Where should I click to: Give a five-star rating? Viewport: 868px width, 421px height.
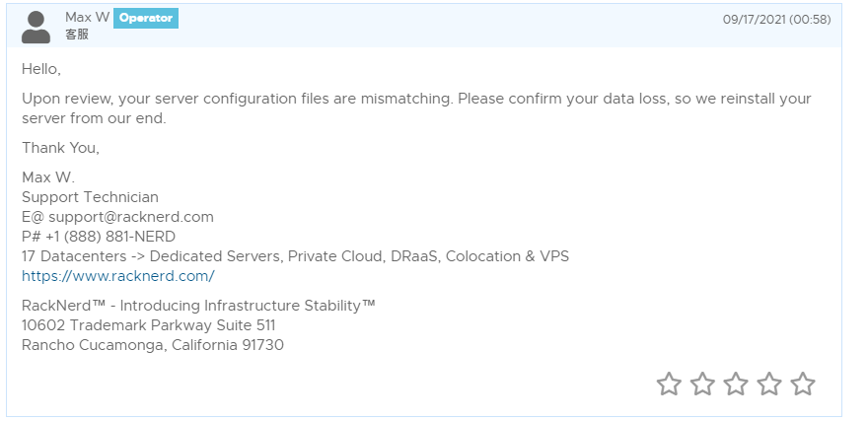click(803, 384)
